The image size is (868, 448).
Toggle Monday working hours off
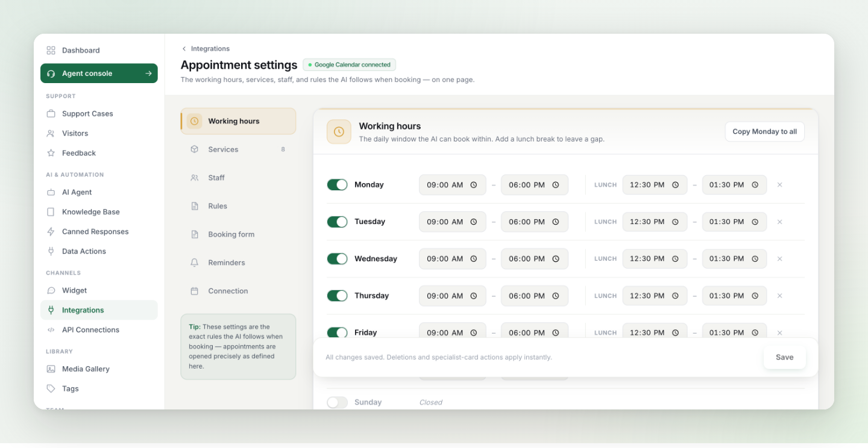[x=338, y=185]
